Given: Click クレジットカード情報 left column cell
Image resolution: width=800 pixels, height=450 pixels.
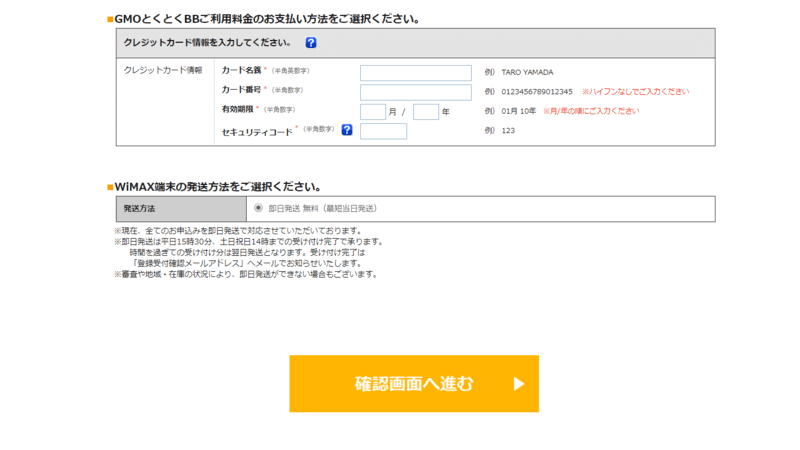Looking at the screenshot, I should tap(165, 102).
